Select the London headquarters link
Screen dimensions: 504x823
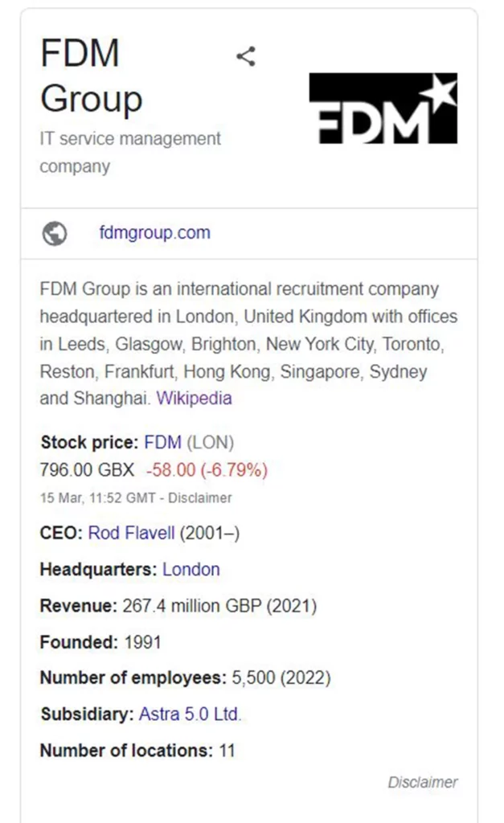pos(191,569)
